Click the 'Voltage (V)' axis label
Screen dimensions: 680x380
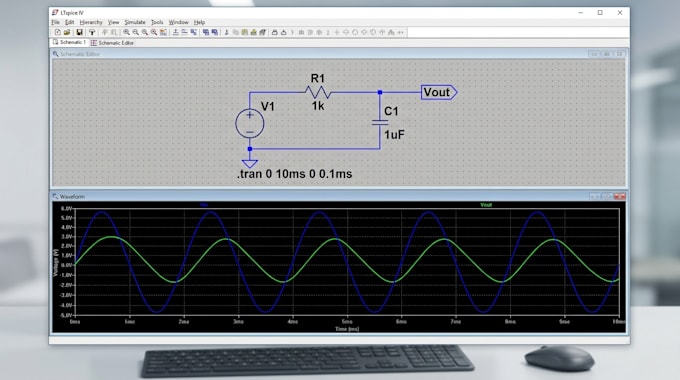pos(55,263)
